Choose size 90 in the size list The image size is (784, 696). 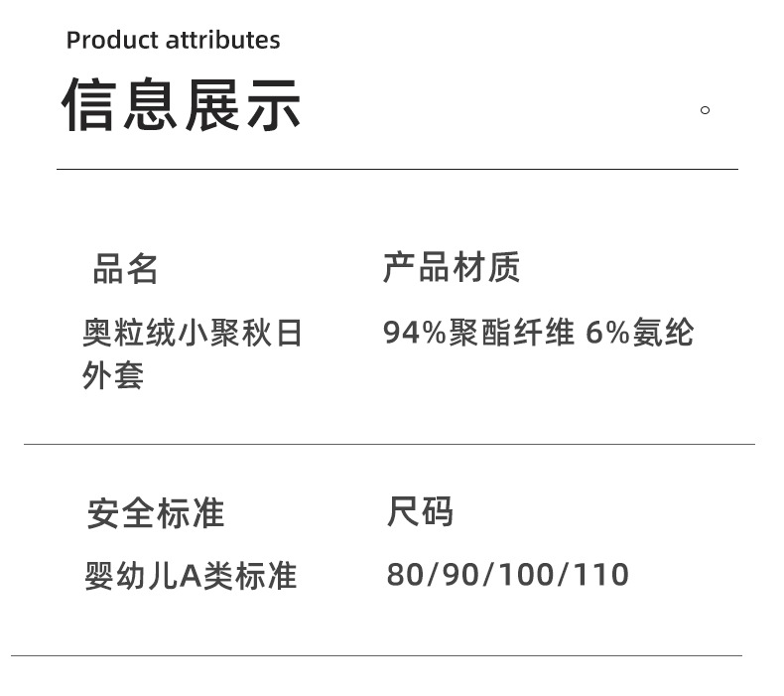click(460, 575)
